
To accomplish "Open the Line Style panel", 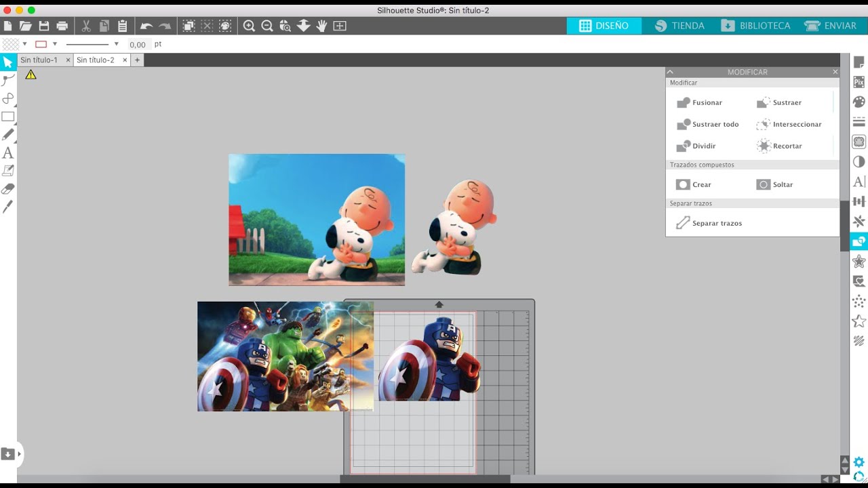I will click(x=859, y=122).
